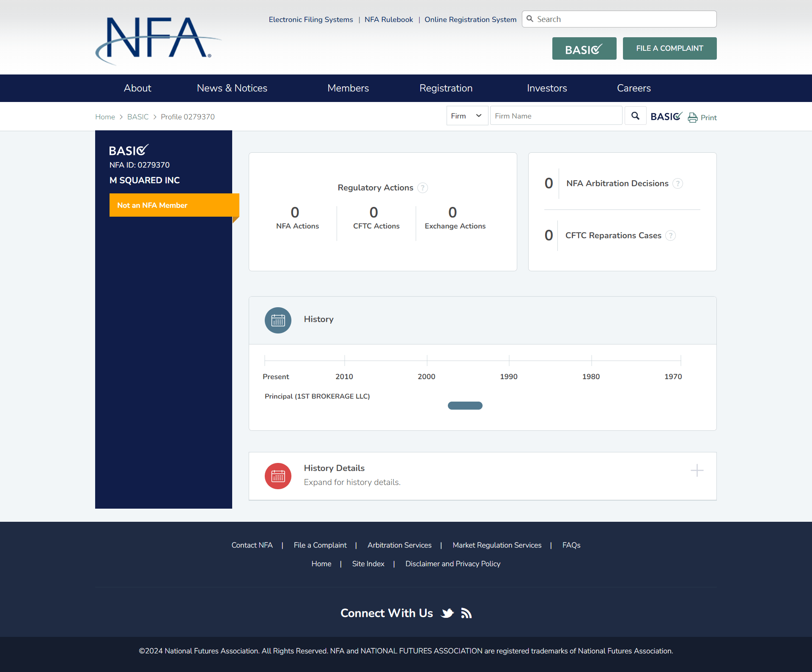Click the green BASIC button in the header
This screenshot has width=812, height=672.
584,49
